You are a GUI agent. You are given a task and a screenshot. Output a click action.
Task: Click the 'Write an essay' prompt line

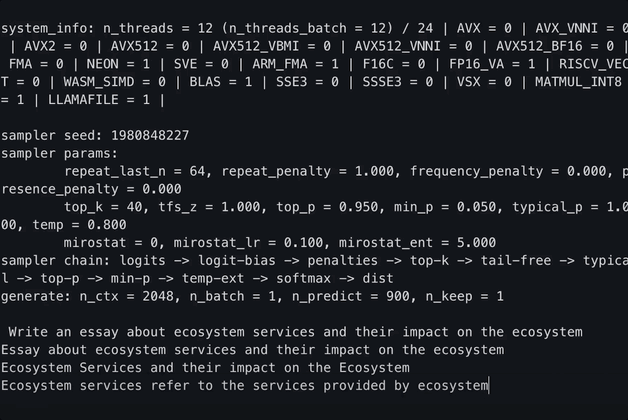pos(296,332)
